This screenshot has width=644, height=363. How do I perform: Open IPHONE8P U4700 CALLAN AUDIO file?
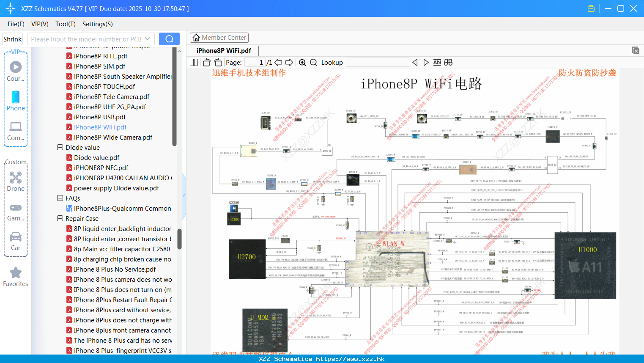[119, 178]
